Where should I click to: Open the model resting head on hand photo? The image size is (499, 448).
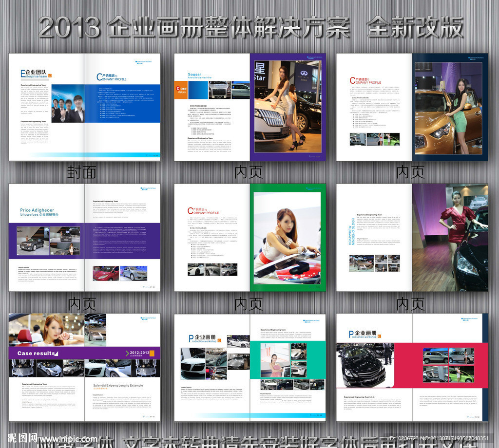pyautogui.click(x=46, y=330)
